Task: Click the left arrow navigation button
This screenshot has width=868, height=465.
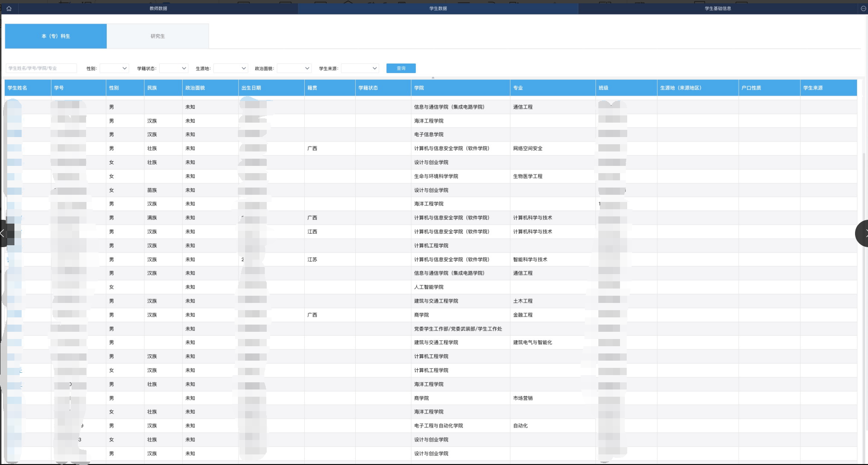Action: click(4, 234)
